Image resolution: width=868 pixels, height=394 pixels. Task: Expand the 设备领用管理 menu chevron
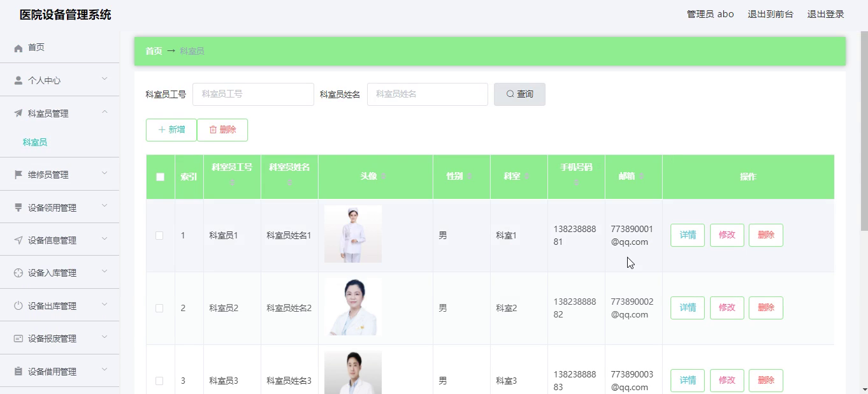coord(105,206)
